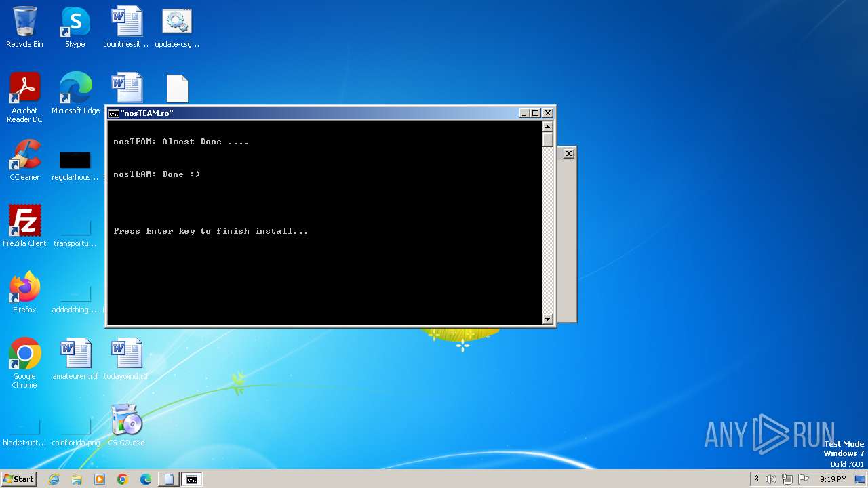
Task: Open the Action Center flag icon
Action: 804,479
